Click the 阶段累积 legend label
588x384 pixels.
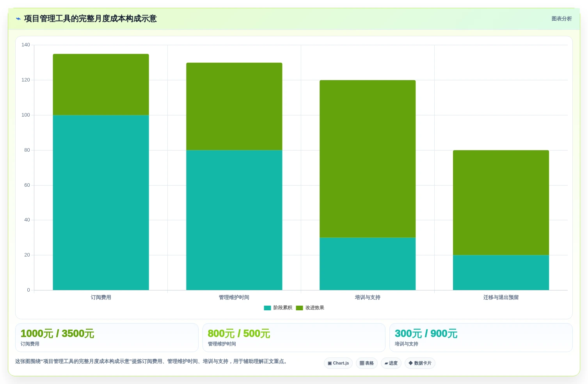[282, 308]
